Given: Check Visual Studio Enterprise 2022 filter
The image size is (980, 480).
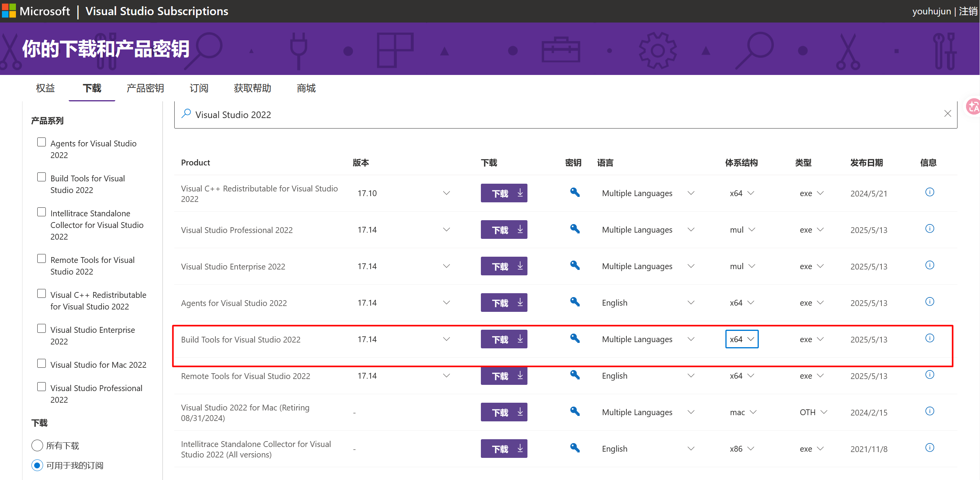Looking at the screenshot, I should 42,329.
